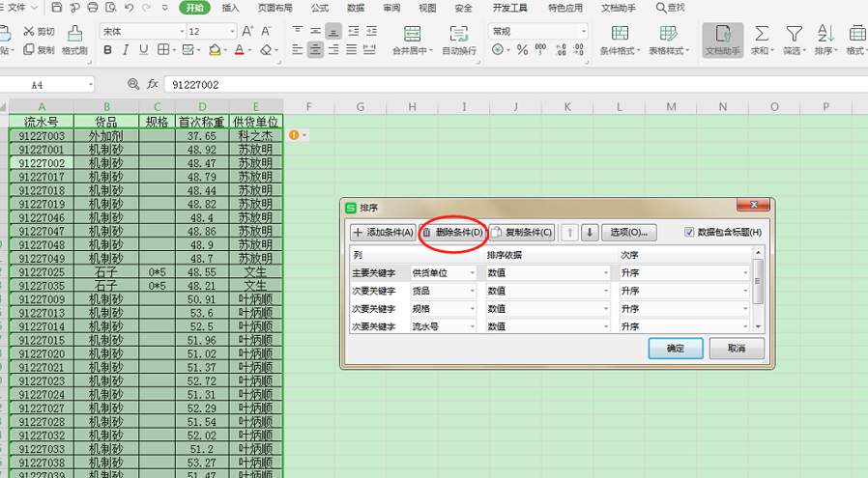The width and height of the screenshot is (868, 478).
Task: Click the red font color icon
Action: click(x=239, y=50)
